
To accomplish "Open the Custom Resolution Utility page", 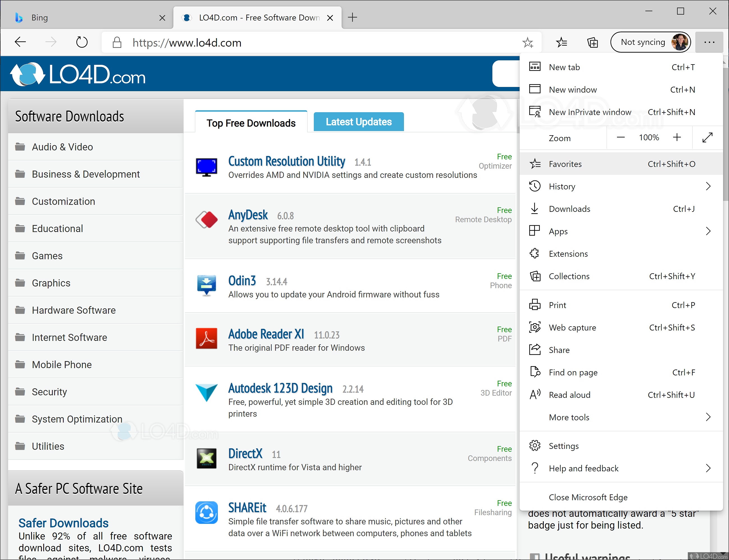I will point(287,161).
